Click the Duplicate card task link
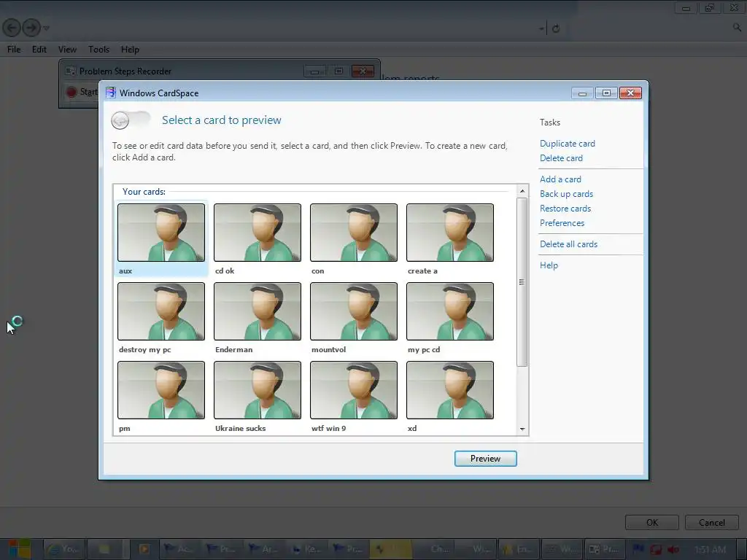 (x=567, y=144)
